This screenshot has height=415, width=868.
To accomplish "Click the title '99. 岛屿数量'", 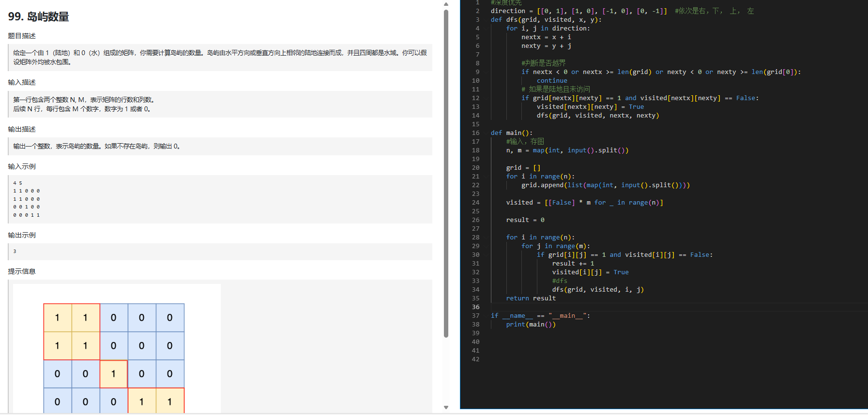I will [x=39, y=17].
